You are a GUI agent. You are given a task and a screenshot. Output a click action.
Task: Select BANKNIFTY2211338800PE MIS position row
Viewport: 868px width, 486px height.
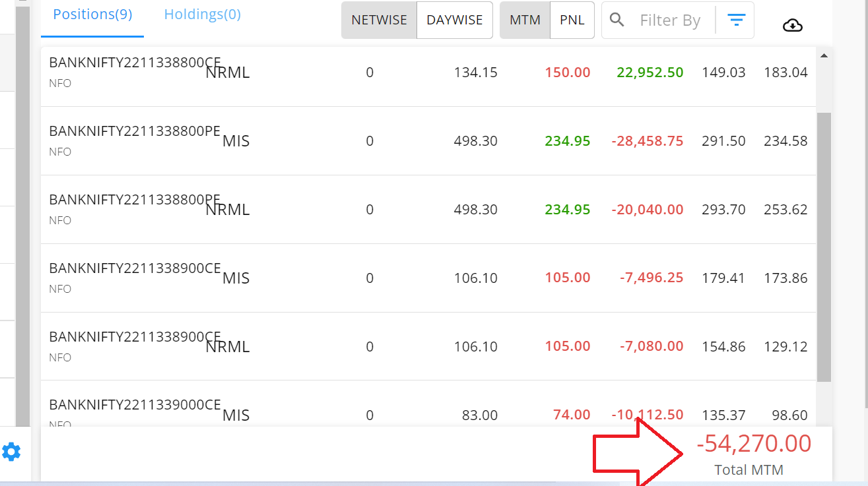point(429,141)
